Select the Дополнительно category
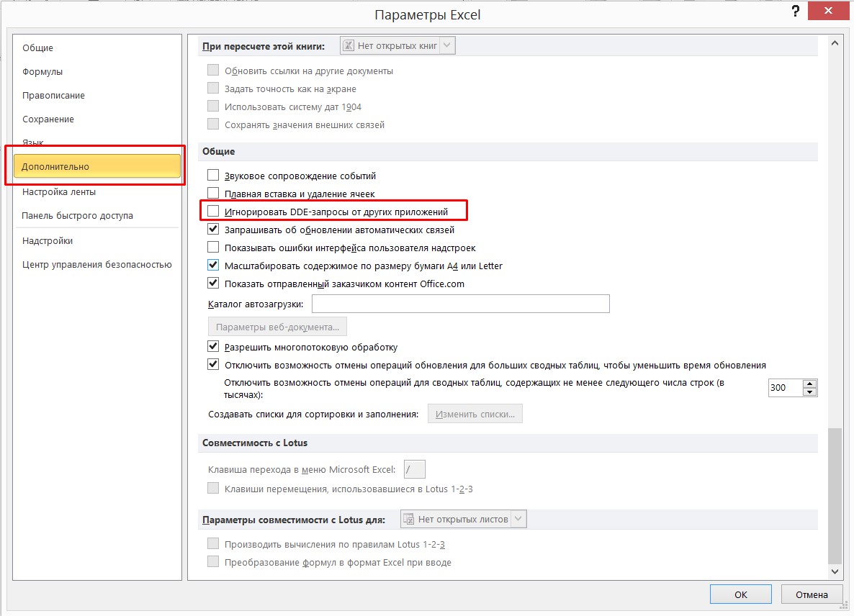Viewport: 854px width, 616px height. coord(97,166)
